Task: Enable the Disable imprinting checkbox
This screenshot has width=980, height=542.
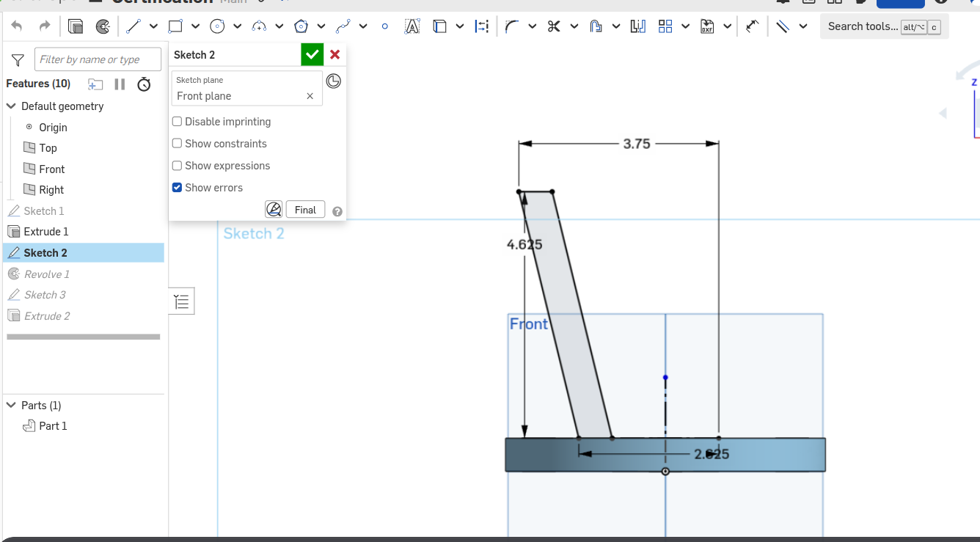Action: click(177, 122)
